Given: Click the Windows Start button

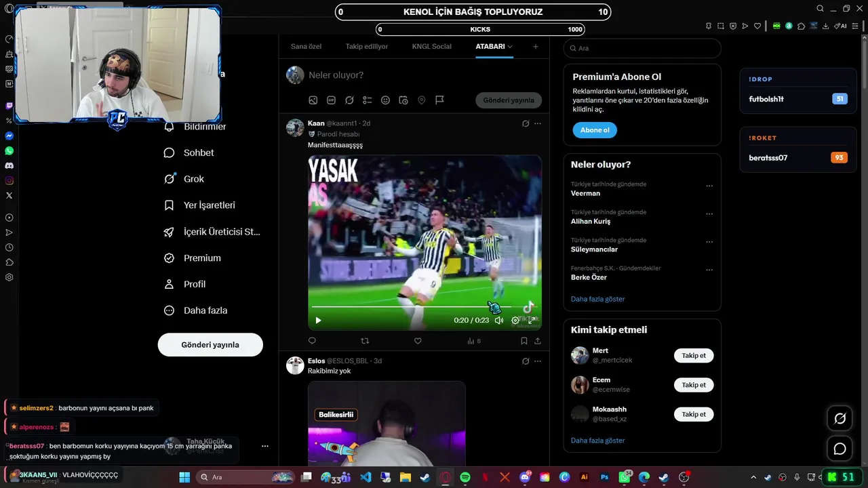Looking at the screenshot, I should [x=184, y=477].
